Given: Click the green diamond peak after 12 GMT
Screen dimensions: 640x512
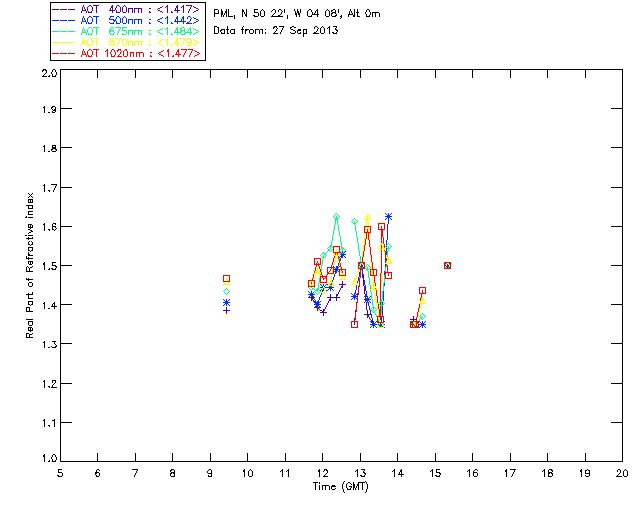Looking at the screenshot, I should pyautogui.click(x=336, y=216).
